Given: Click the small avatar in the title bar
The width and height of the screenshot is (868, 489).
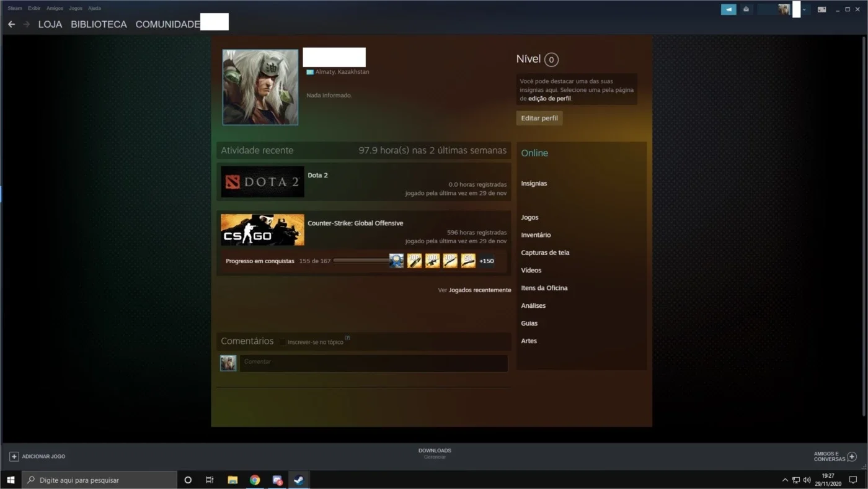Looking at the screenshot, I should point(784,9).
